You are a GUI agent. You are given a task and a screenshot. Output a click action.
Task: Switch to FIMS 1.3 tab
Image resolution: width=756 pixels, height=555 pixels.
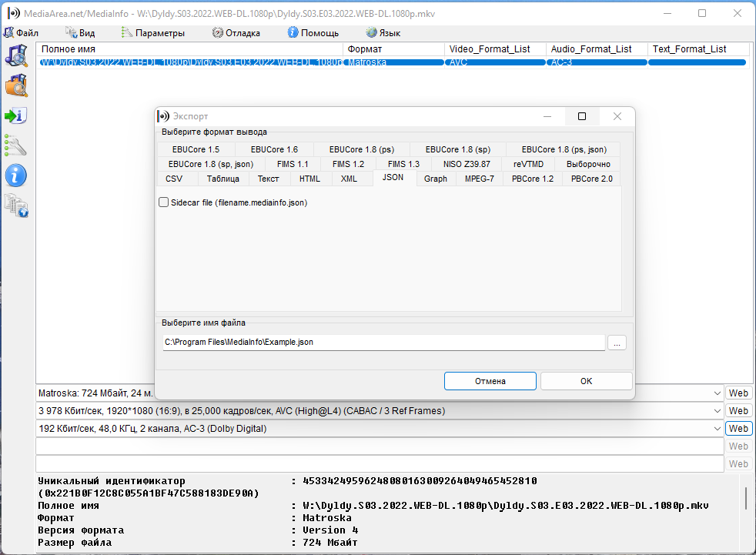point(403,164)
